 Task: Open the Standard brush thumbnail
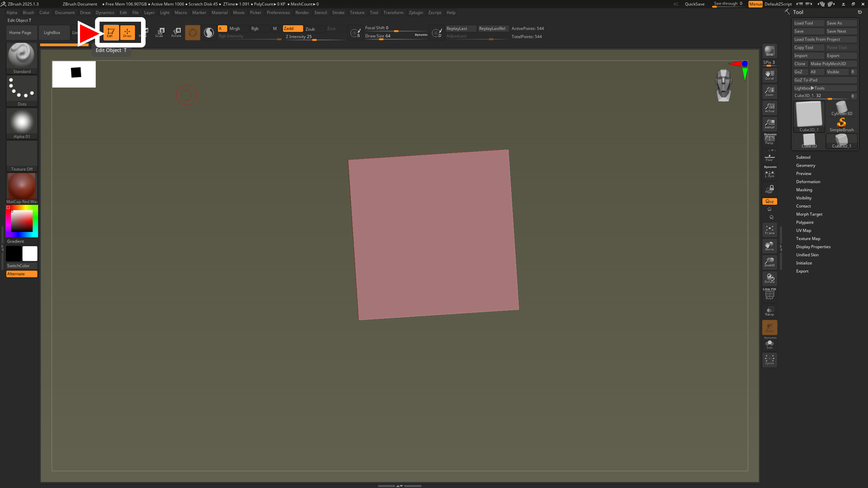22,58
